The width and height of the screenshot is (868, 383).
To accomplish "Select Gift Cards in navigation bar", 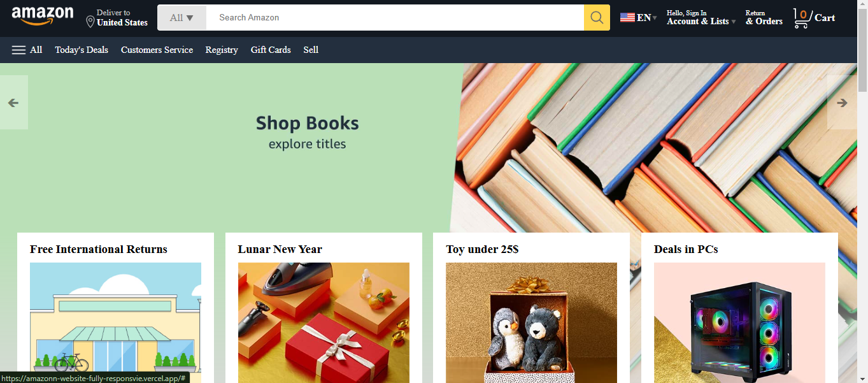I will coord(271,50).
